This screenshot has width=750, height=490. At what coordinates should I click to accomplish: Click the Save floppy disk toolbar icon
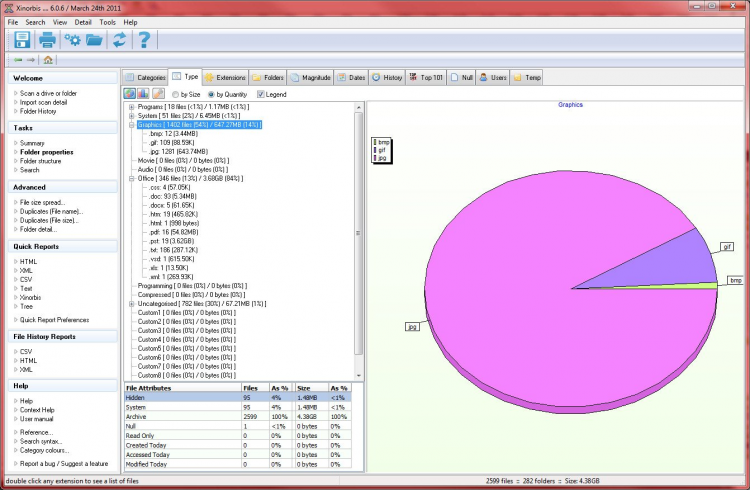(23, 40)
